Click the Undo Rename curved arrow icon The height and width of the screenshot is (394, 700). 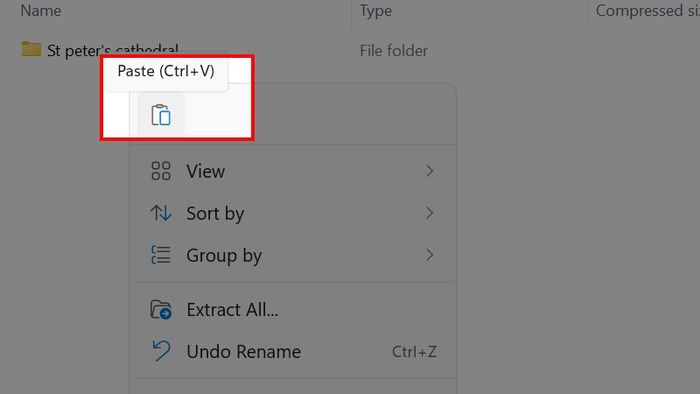click(161, 351)
